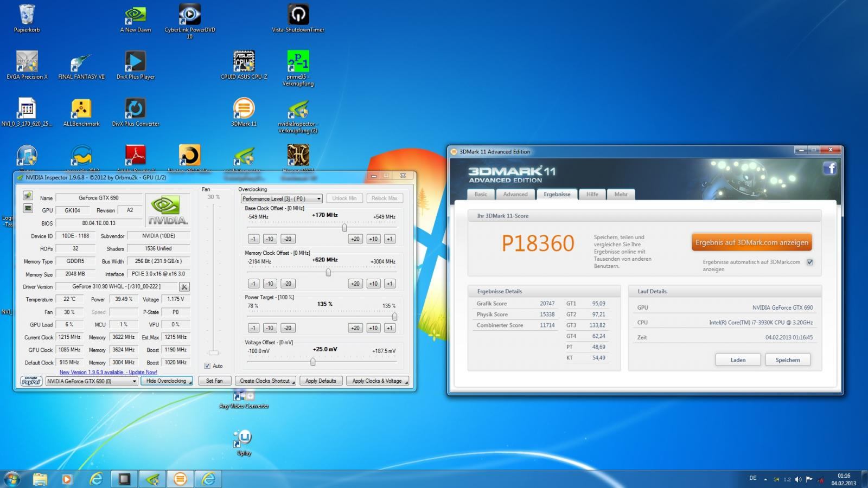Click the Grafik Score value 20747
The image size is (868, 488).
(x=547, y=304)
